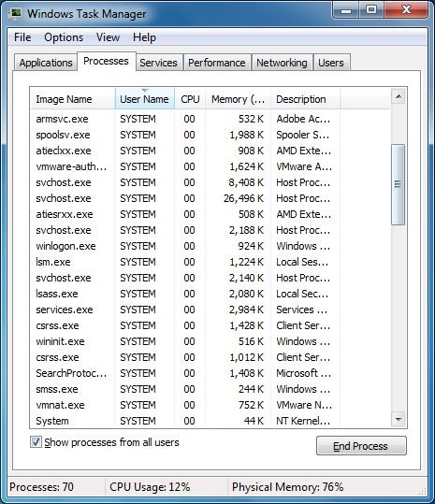Click the window resize grip corner
435x504 pixels.
pyautogui.click(x=423, y=491)
